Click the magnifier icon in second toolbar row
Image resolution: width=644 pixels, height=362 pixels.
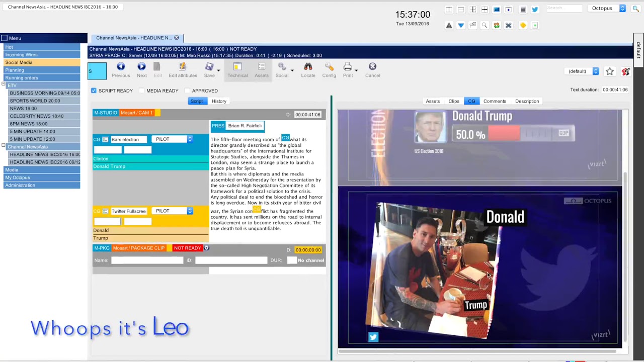(x=485, y=25)
